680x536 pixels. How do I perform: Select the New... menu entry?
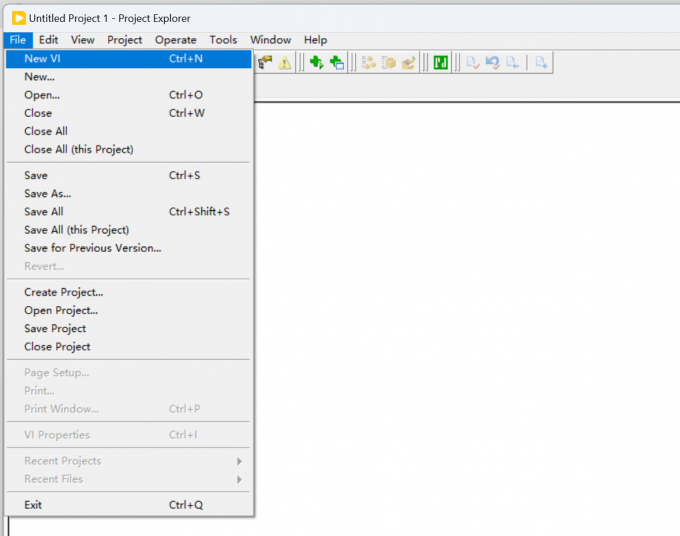point(128,77)
